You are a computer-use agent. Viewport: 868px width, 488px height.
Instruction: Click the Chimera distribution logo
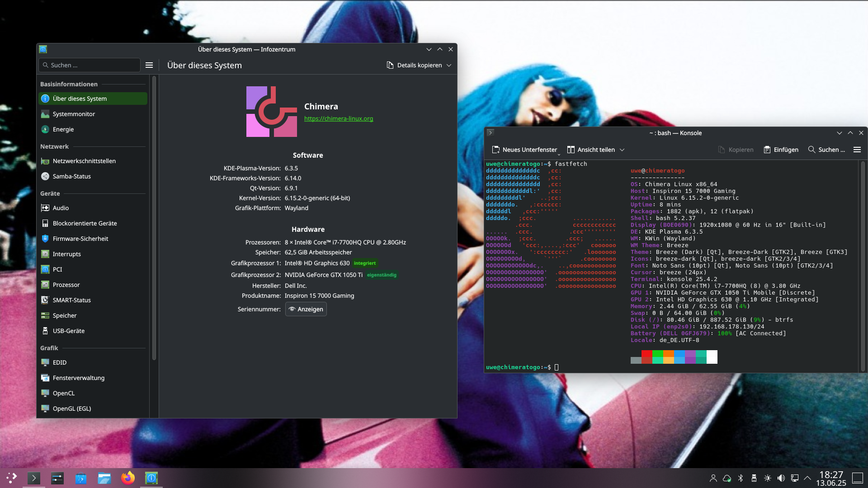tap(272, 112)
